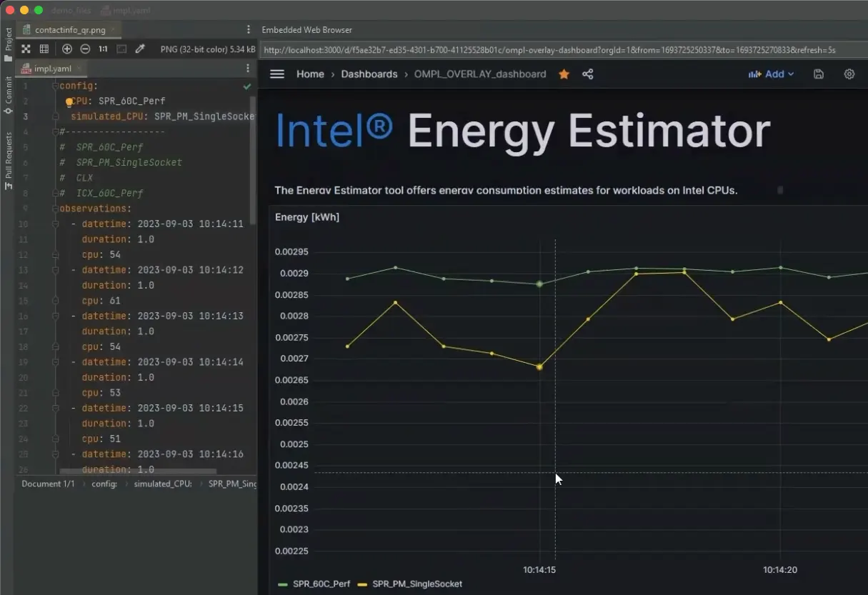Click the browser address bar URL field
868x595 pixels.
point(500,50)
